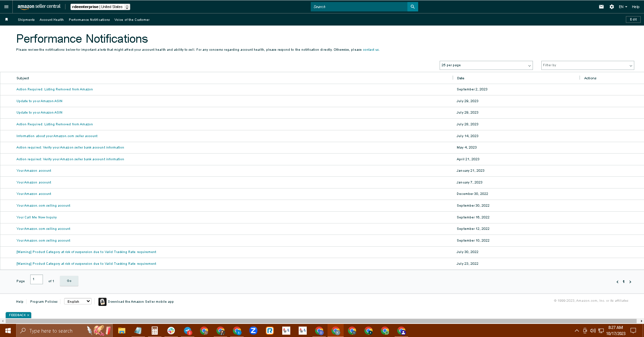Follow the contact us link
The height and width of the screenshot is (337, 644).
point(370,50)
